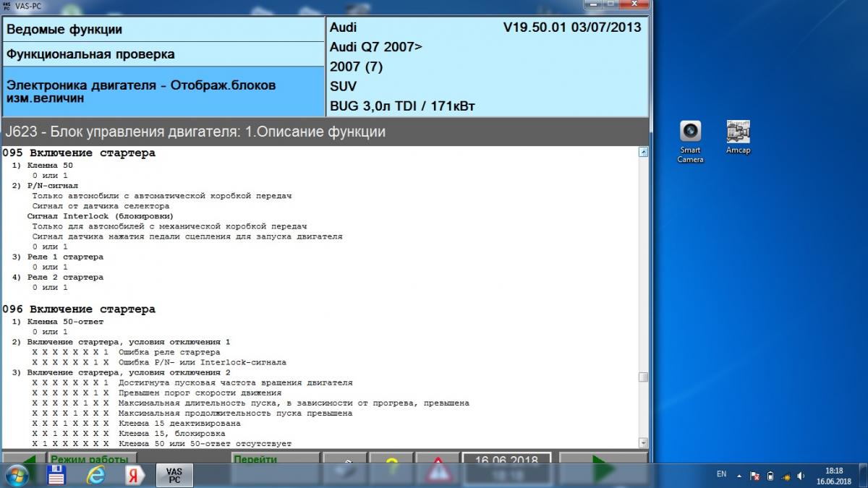Select 'Электроника двигателя - Отображ.блоков' row
The width and height of the screenshot is (868, 488).
coord(163,91)
